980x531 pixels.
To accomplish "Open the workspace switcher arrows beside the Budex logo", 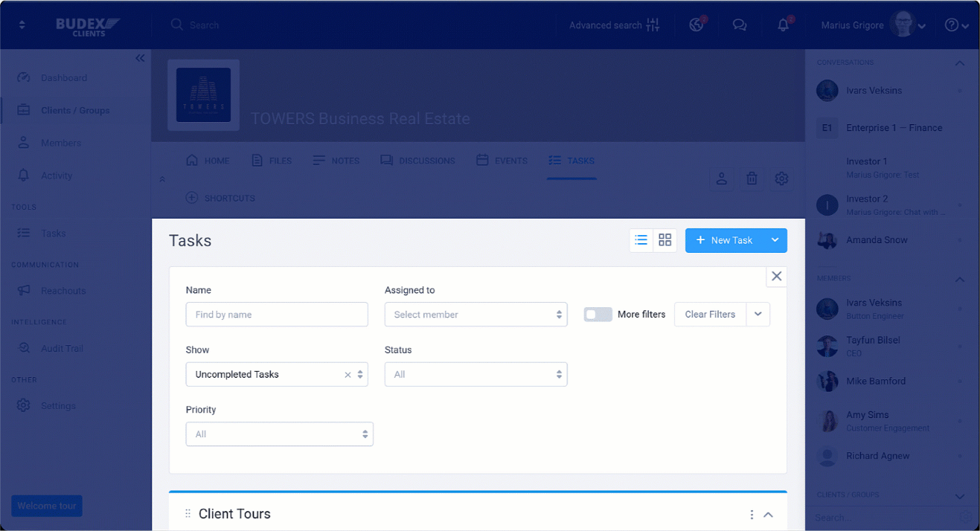I will point(22,25).
